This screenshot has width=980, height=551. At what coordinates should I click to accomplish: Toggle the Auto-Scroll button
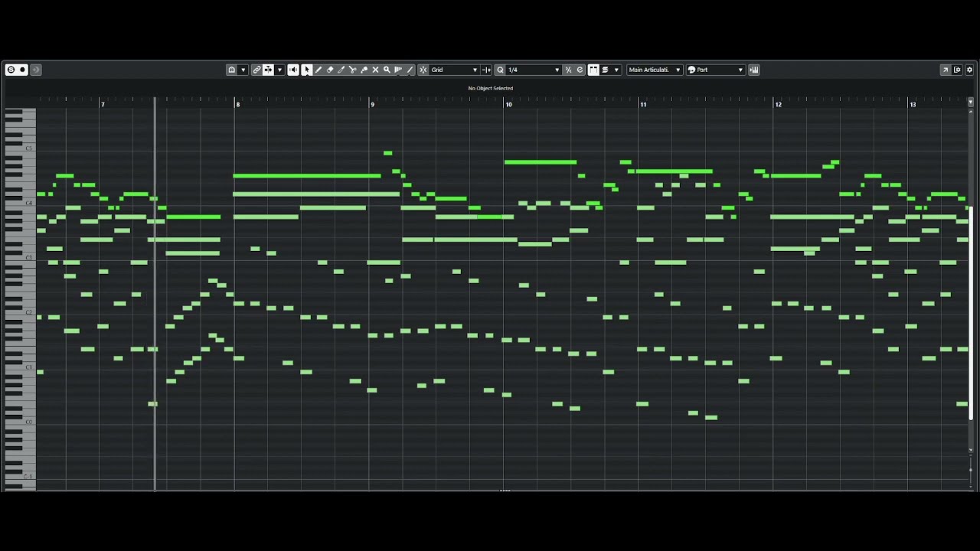(268, 70)
